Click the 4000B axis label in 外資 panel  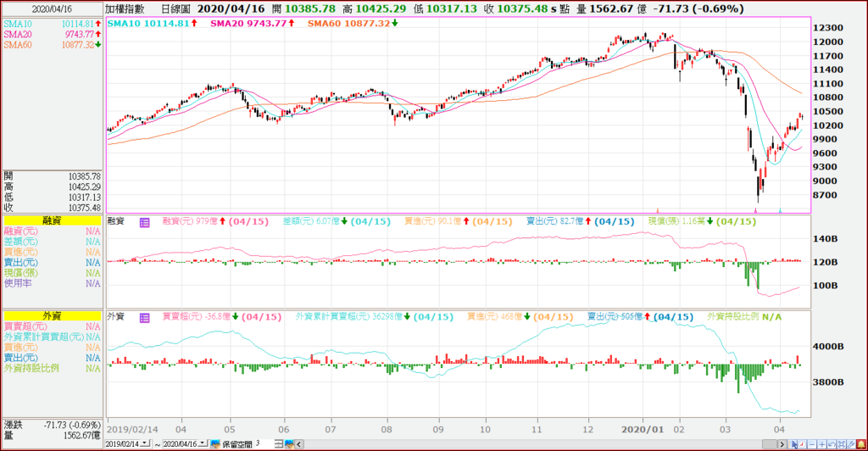pos(828,347)
